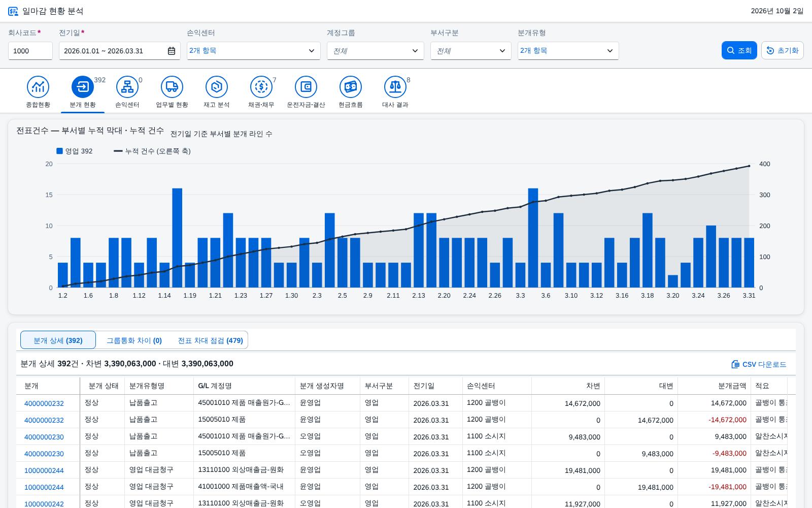Click the 차변 column header

tap(568, 386)
